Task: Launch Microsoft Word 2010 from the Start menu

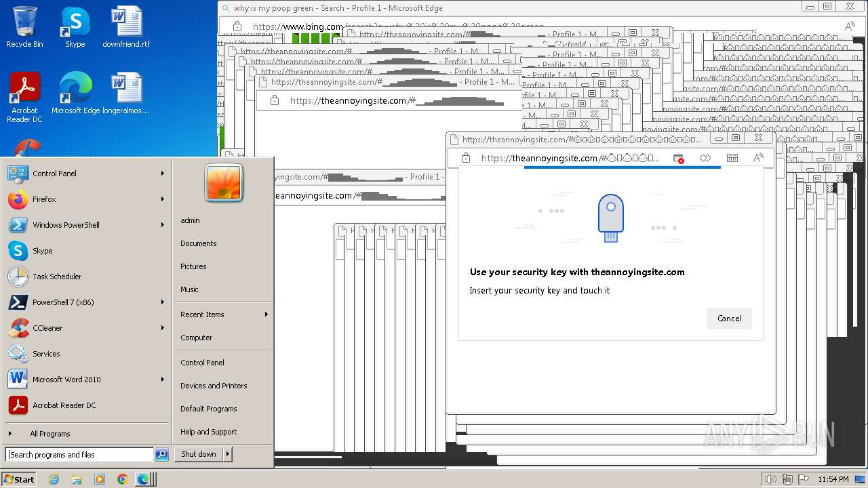Action: pos(86,380)
